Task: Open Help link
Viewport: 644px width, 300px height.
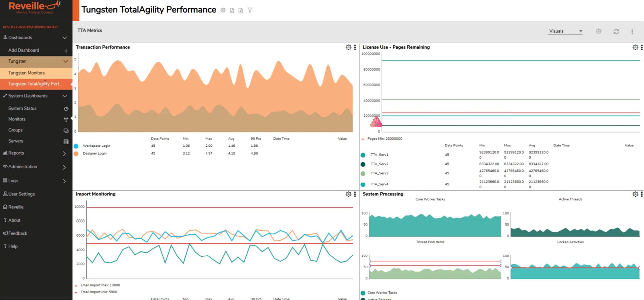Action: pyautogui.click(x=10, y=246)
